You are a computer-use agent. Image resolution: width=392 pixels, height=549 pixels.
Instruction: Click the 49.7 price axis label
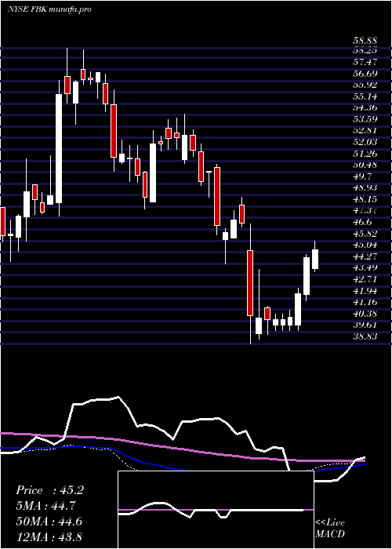pyautogui.click(x=362, y=176)
